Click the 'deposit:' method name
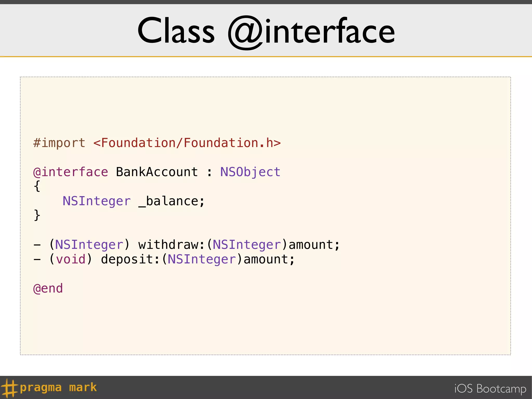The image size is (532, 399). coord(130,260)
